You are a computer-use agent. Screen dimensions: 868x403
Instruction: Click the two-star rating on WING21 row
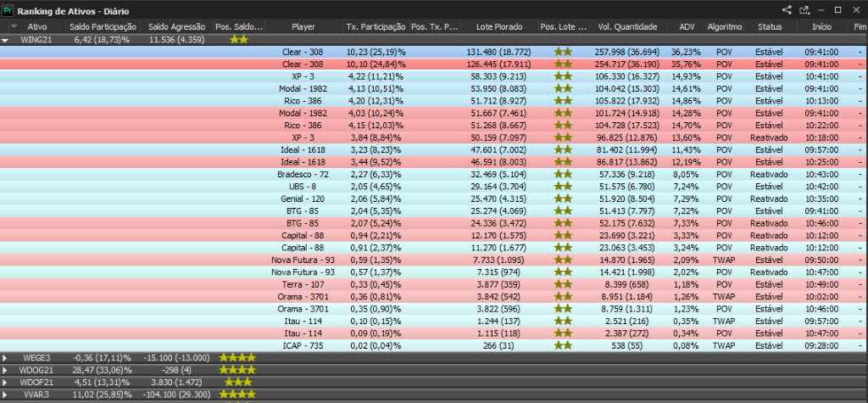tap(239, 40)
